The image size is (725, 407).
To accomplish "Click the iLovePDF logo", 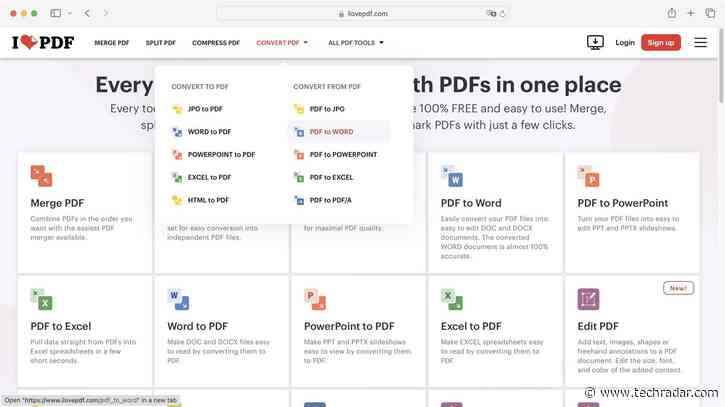I will click(43, 42).
